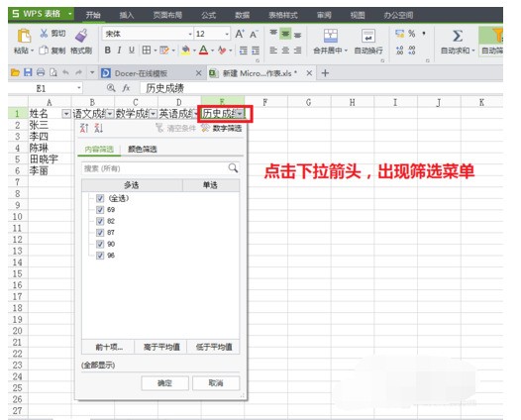
Task: Add a new document tab with plus
Action: coord(325,72)
